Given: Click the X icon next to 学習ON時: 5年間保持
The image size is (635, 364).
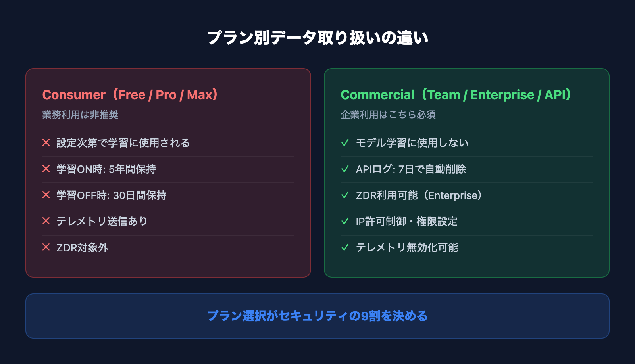Looking at the screenshot, I should 46,169.
